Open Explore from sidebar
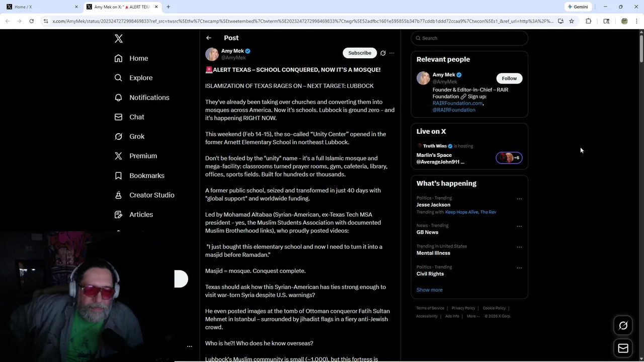This screenshot has width=644, height=362. (133, 78)
